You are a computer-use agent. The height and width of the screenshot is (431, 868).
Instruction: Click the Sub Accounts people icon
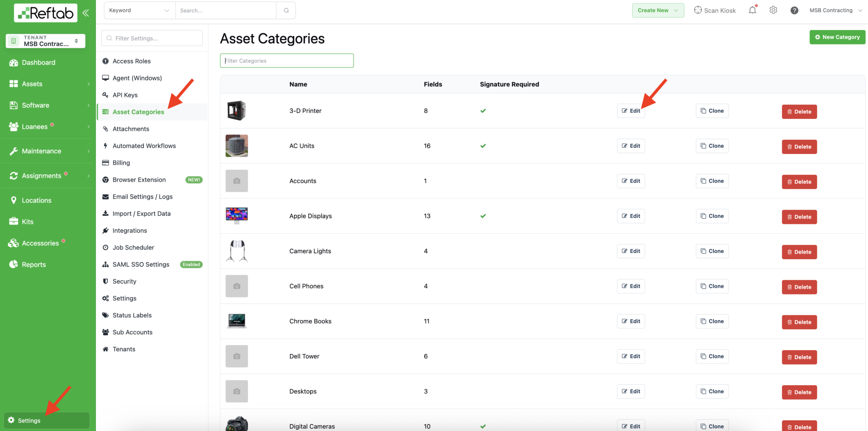point(106,332)
